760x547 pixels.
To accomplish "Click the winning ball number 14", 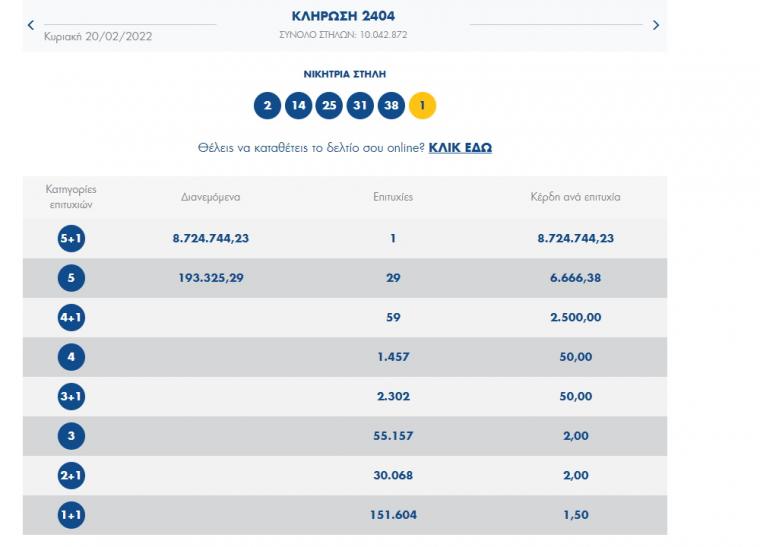I will pyautogui.click(x=298, y=105).
